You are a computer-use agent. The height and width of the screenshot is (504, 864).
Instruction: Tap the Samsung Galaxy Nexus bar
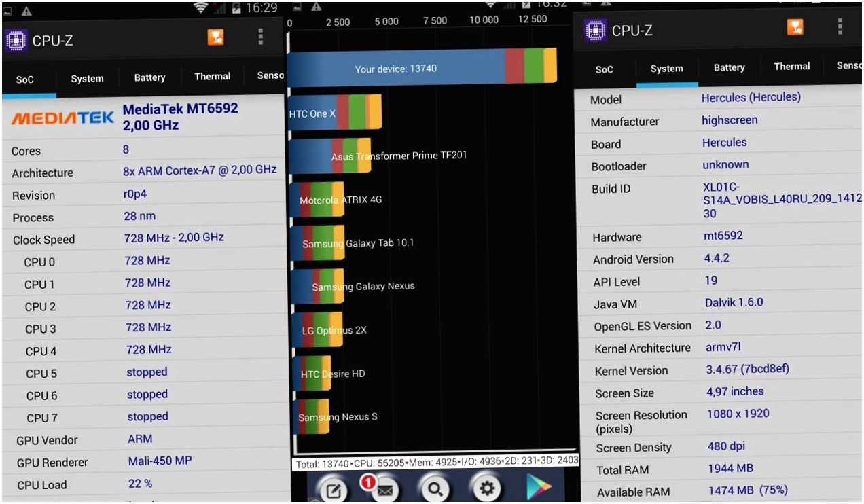[317, 287]
